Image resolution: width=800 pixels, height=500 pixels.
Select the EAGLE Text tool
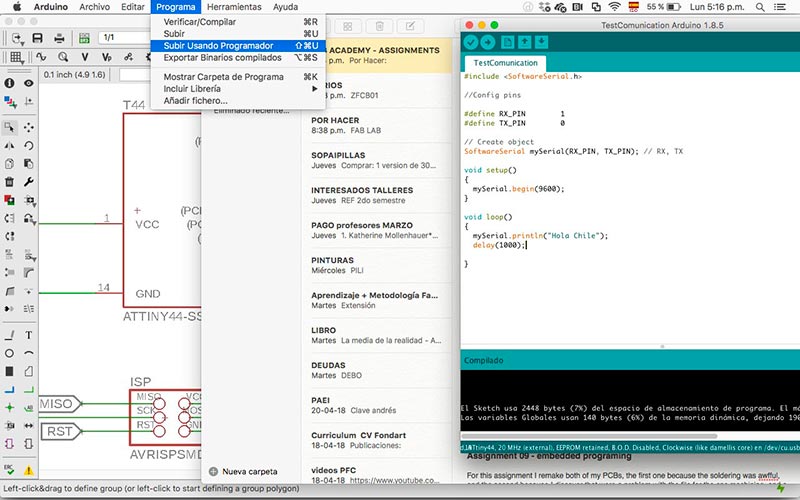(x=29, y=335)
